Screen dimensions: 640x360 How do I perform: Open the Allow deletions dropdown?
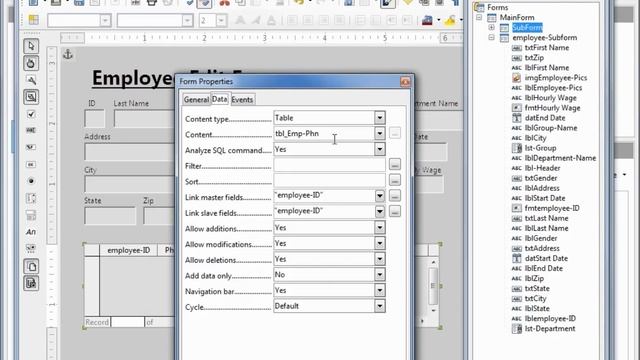pyautogui.click(x=380, y=259)
